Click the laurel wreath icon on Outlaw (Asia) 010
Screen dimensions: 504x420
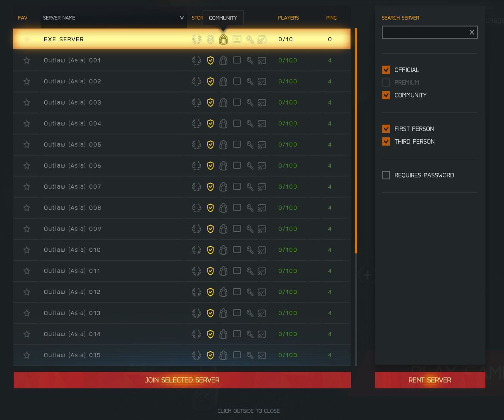196,250
